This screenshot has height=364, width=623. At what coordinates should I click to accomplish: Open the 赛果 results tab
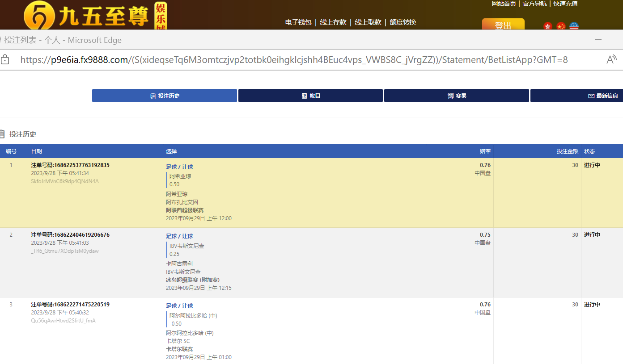point(456,96)
